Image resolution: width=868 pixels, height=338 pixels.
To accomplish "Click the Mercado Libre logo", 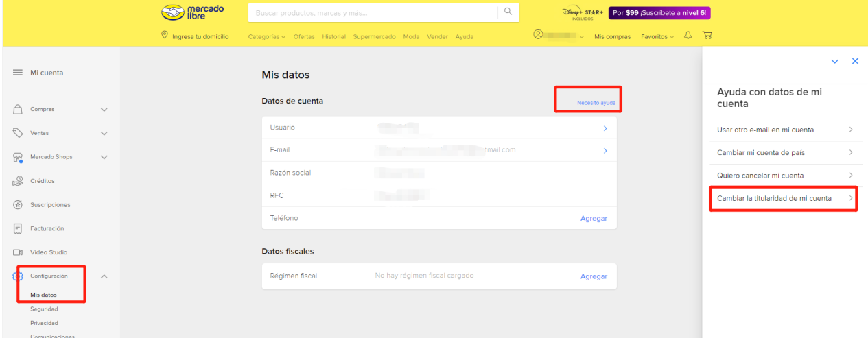I will [191, 12].
